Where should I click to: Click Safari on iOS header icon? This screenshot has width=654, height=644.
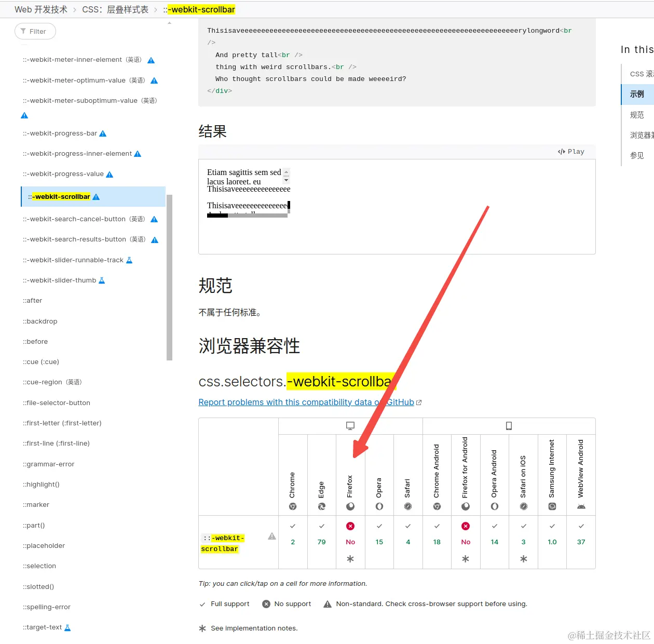tap(524, 506)
